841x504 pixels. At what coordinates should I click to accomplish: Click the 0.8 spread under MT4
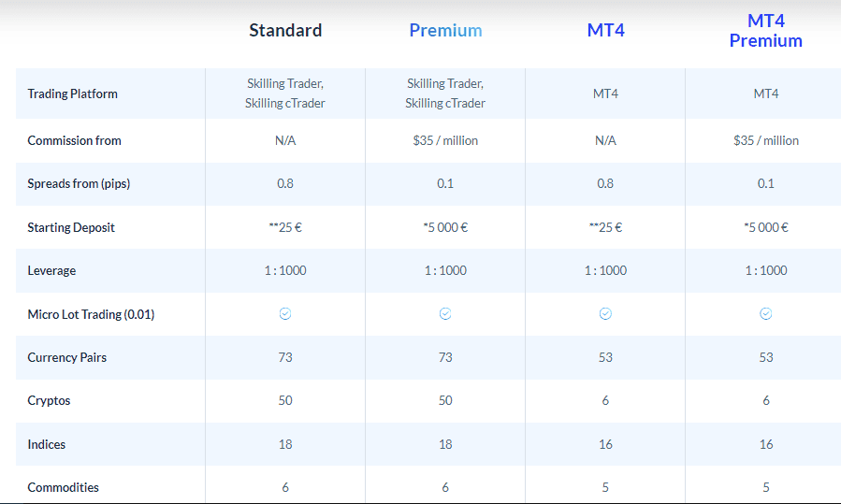click(605, 183)
